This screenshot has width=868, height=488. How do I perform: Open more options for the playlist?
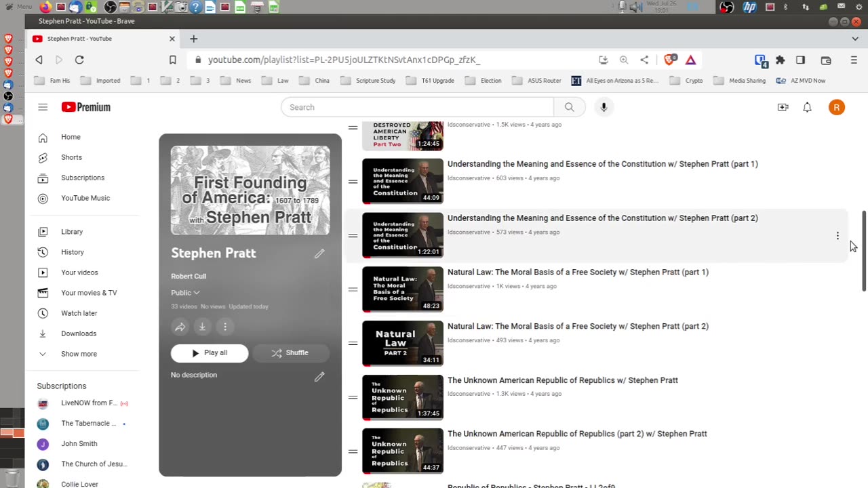click(x=225, y=327)
